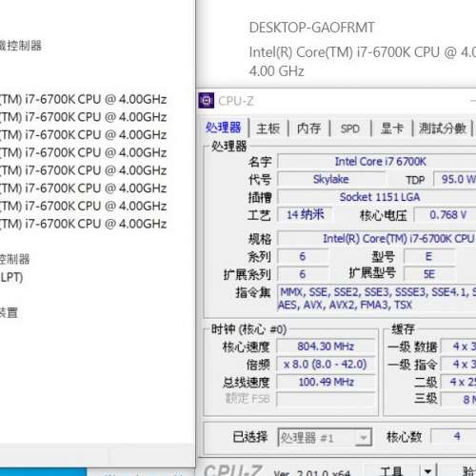Select the SPD tab in CPU-Z
The height and width of the screenshot is (476, 476).
click(x=349, y=129)
